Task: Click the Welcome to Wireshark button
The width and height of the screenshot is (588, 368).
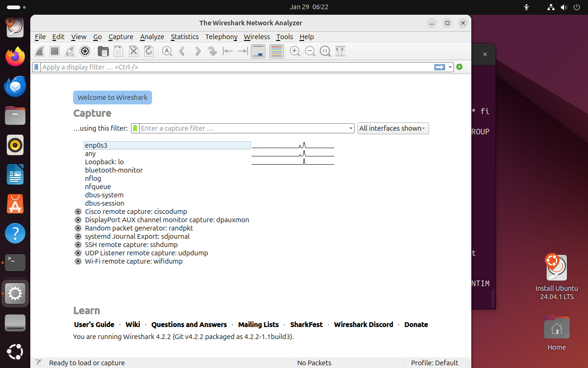Action: point(113,98)
